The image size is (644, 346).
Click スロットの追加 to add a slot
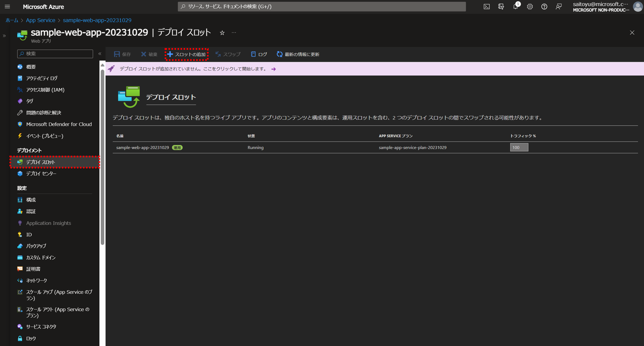click(186, 54)
